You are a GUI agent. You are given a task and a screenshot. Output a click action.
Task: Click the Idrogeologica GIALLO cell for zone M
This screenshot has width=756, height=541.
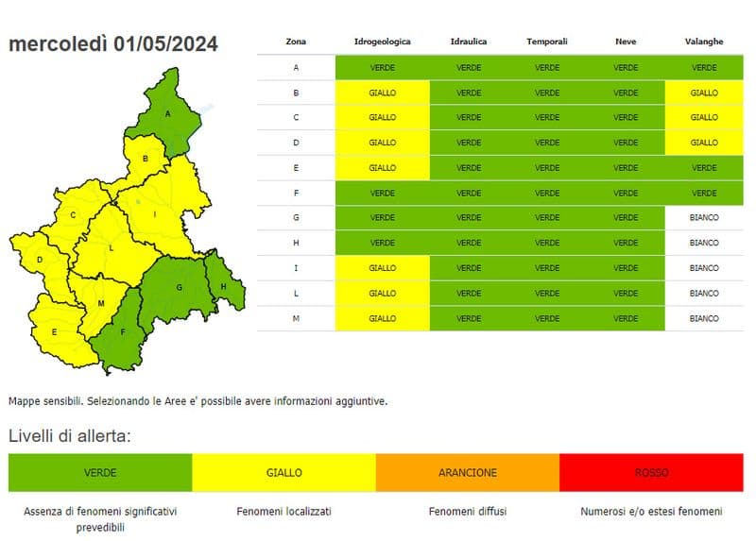pyautogui.click(x=382, y=318)
